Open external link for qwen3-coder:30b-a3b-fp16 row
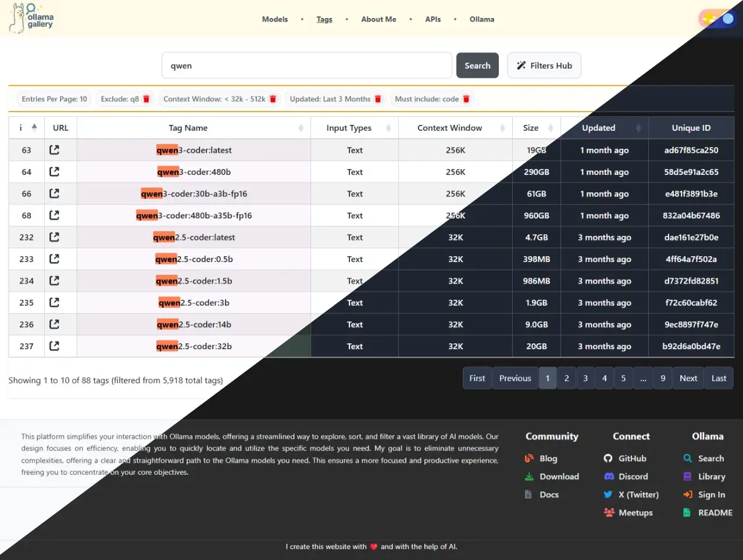 (x=54, y=193)
